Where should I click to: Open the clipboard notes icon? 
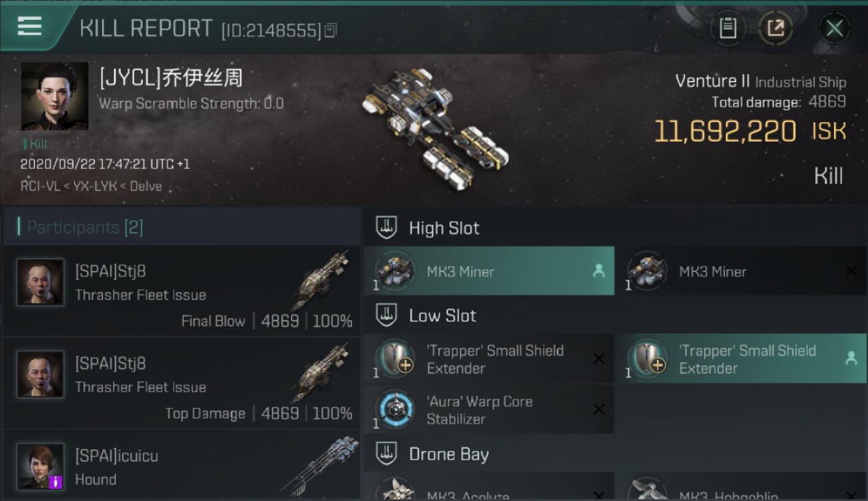point(728,28)
